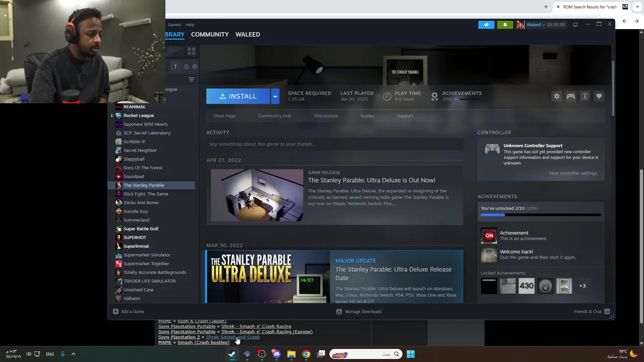Screen dimensions: 644x362
Task: Click View controller settings link
Action: point(573,173)
